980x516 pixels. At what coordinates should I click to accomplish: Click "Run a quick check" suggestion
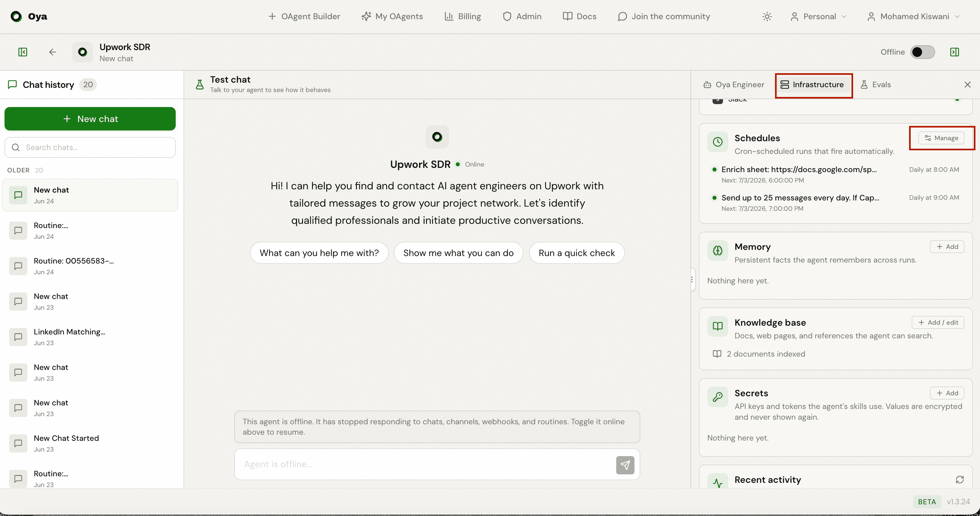(577, 253)
